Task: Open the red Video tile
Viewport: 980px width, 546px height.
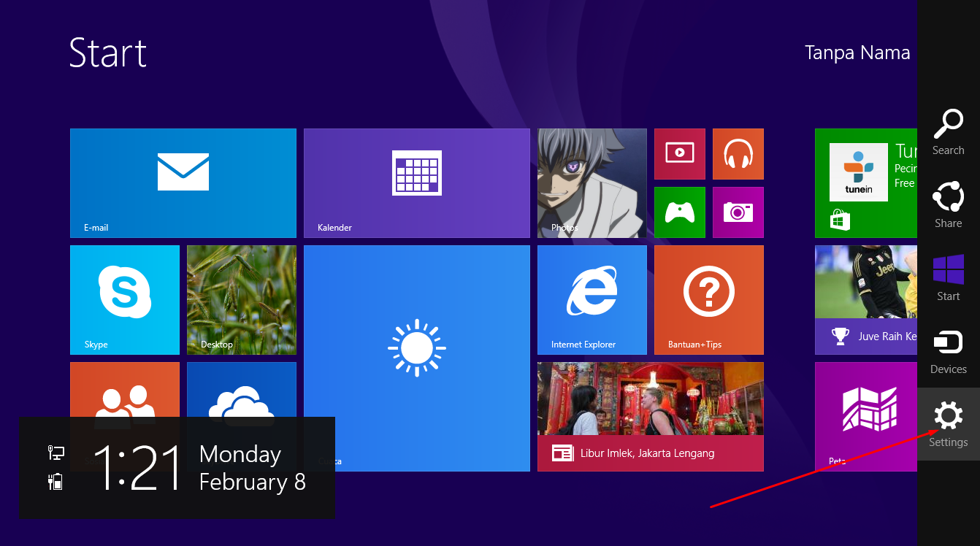Action: coord(679,153)
